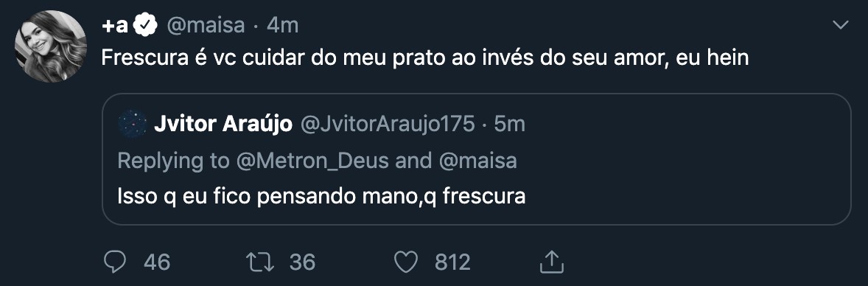Open maisa's profile picture
The height and width of the screenshot is (286, 868).
click(51, 46)
